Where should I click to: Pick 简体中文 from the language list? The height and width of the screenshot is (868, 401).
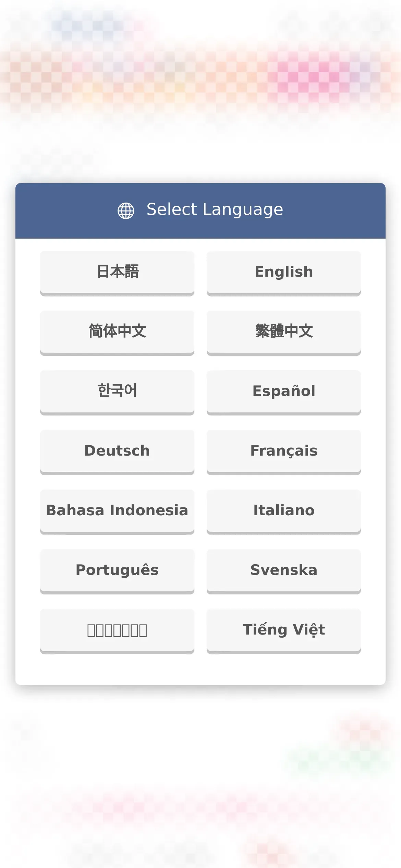[117, 333]
